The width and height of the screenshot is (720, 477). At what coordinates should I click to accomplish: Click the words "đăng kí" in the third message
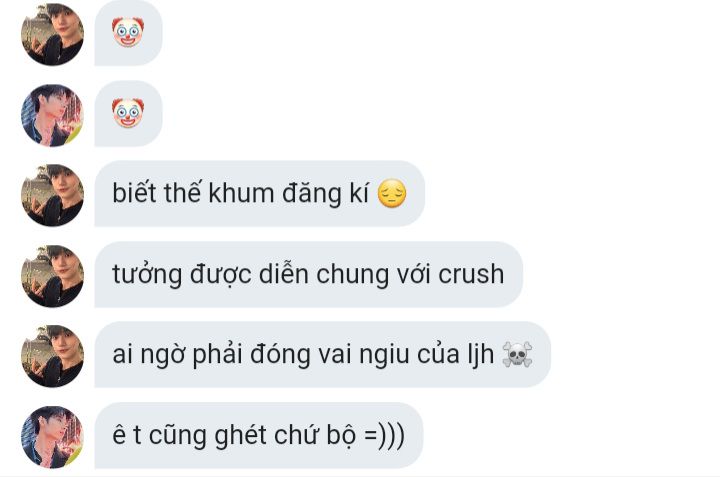coord(326,193)
